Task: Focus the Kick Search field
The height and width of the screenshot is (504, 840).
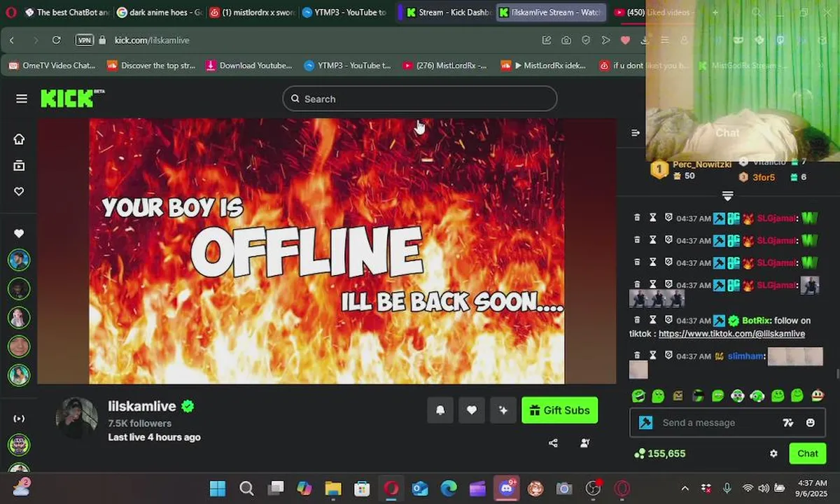Action: pos(420,99)
